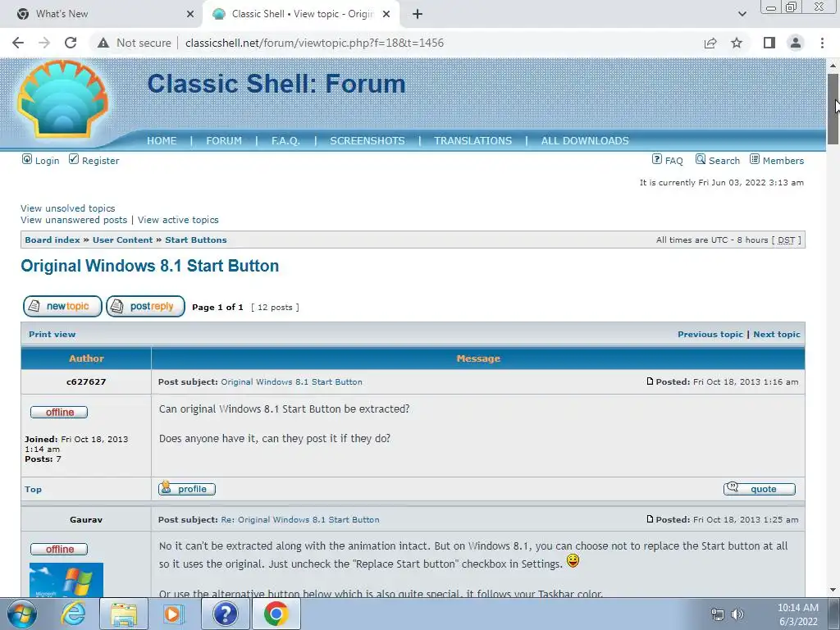Click View unsolved topics
Viewport: 840px width, 630px height.
click(67, 208)
